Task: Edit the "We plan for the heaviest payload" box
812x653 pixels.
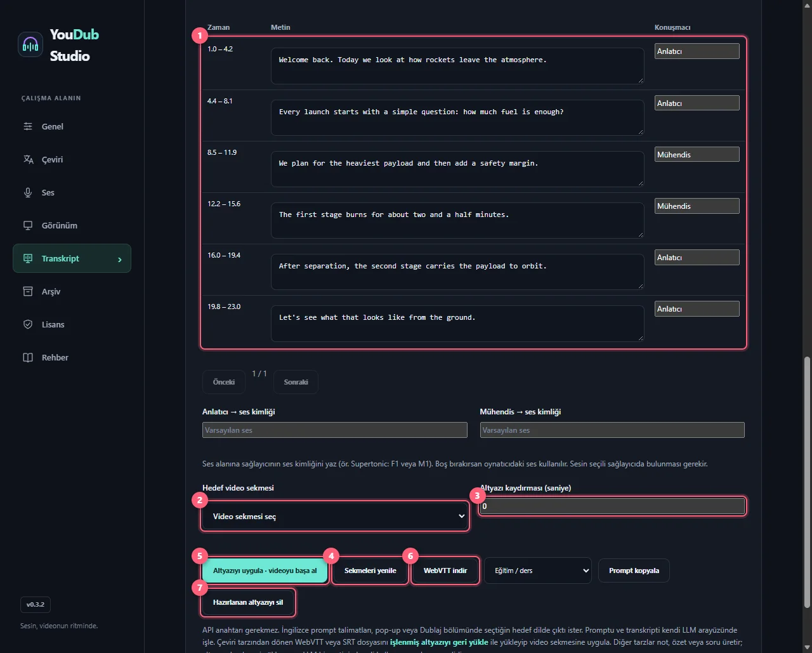Action: click(457, 169)
